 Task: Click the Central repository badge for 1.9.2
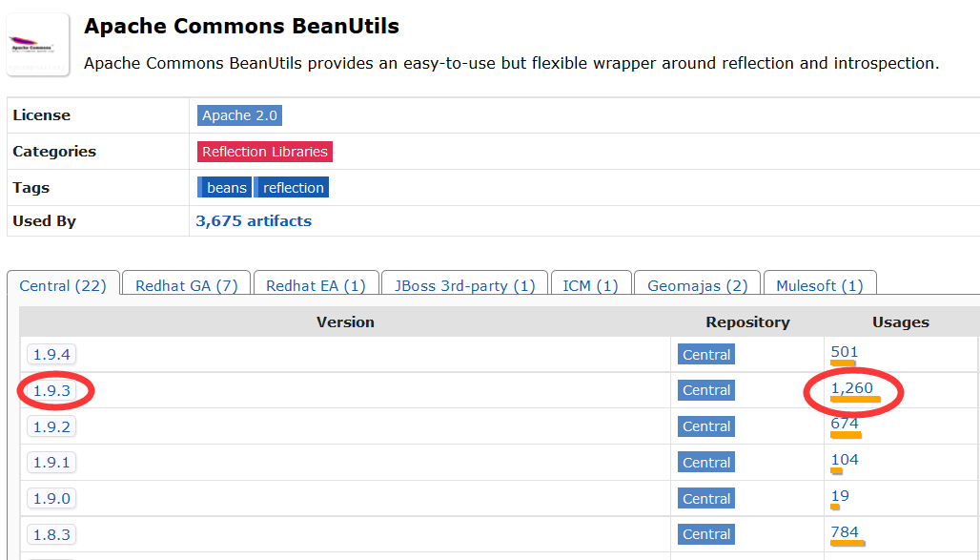pos(706,426)
